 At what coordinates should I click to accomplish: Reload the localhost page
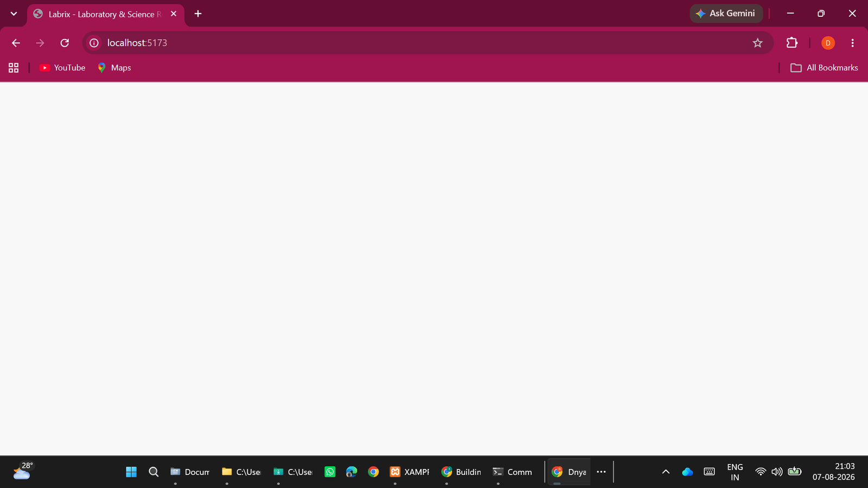65,43
